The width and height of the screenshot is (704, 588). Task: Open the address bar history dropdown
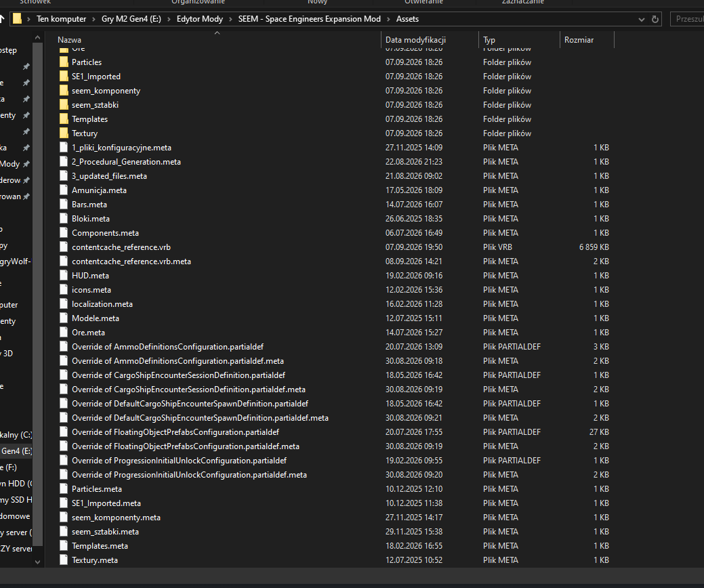click(x=642, y=19)
